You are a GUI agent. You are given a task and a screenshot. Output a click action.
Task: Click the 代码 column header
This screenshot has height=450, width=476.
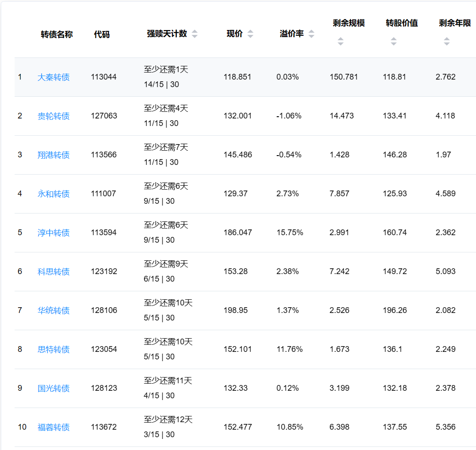[102, 34]
